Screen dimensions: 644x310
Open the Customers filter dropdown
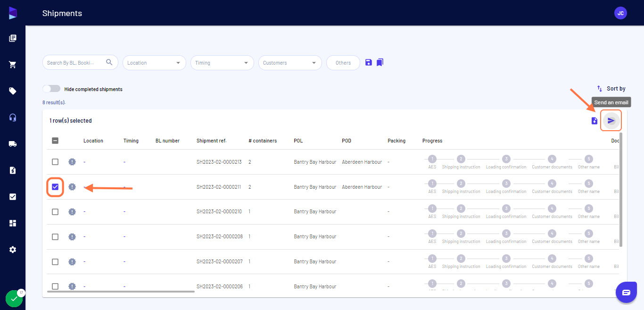[x=290, y=63]
